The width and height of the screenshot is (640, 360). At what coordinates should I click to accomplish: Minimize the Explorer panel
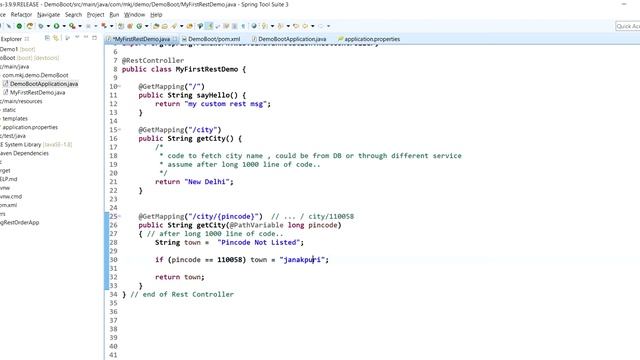86,38
